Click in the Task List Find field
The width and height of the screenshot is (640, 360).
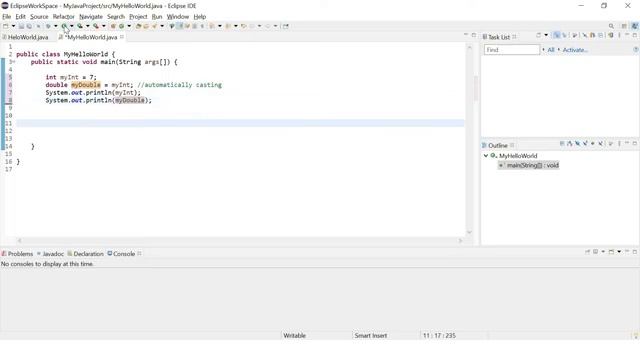(512, 50)
